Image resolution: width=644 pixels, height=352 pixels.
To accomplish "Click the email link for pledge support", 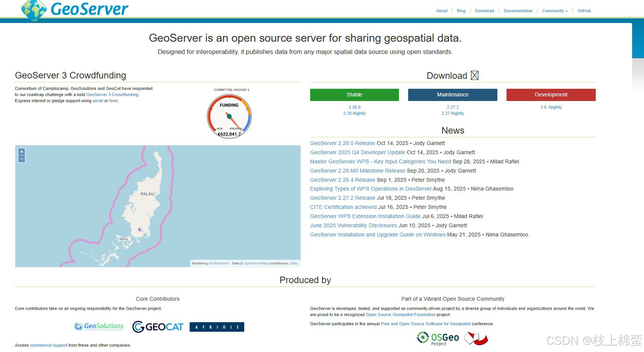I will coord(98,101).
